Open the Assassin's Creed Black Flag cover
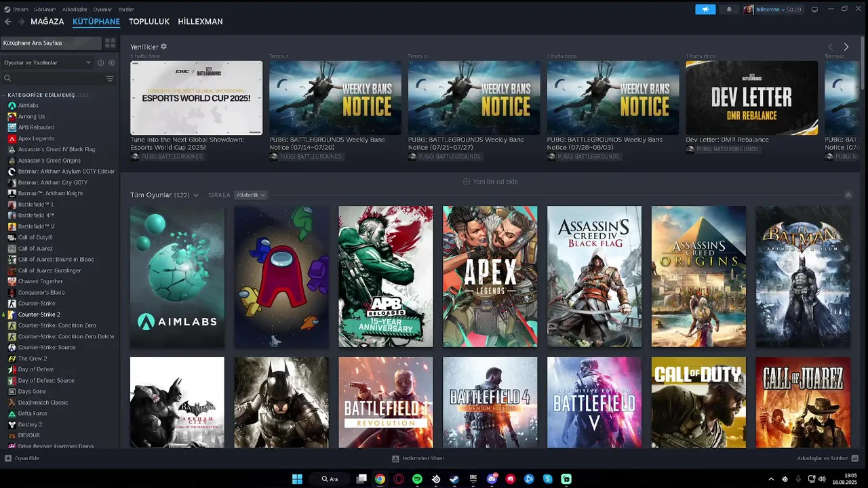 click(594, 277)
